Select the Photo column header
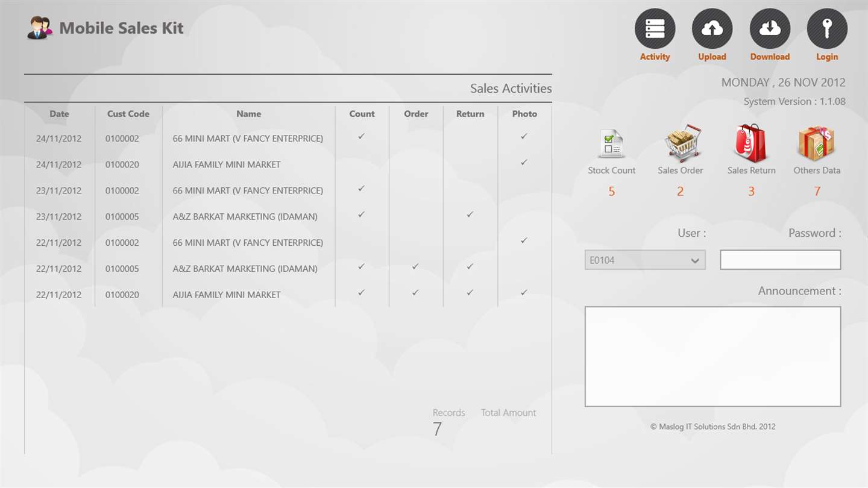 tap(524, 113)
